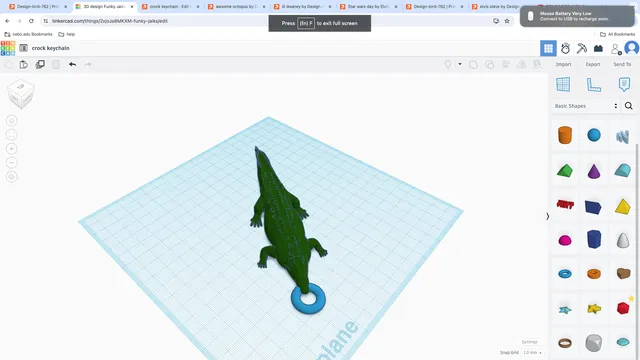Click the home view icon
The height and width of the screenshot is (360, 640).
[x=12, y=121]
